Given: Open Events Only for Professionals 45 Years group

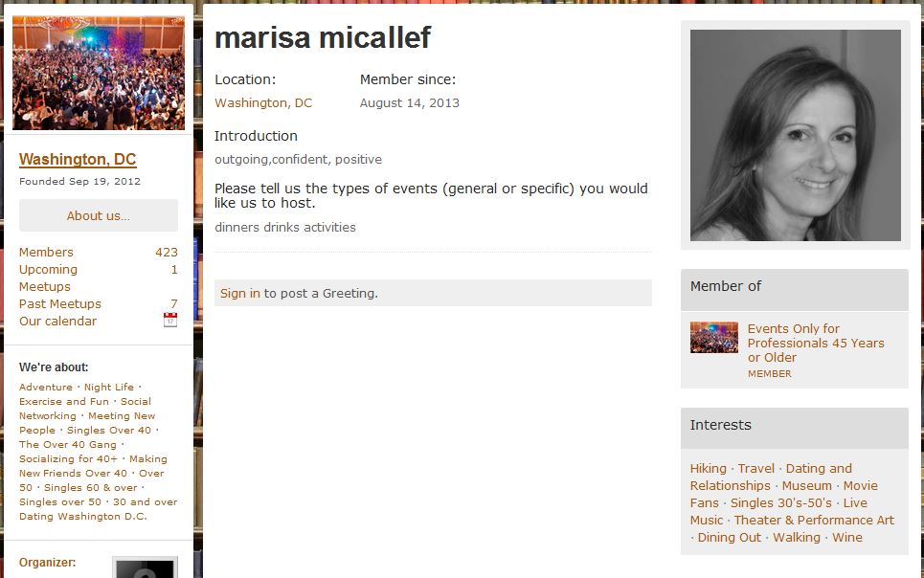Looking at the screenshot, I should pos(816,343).
